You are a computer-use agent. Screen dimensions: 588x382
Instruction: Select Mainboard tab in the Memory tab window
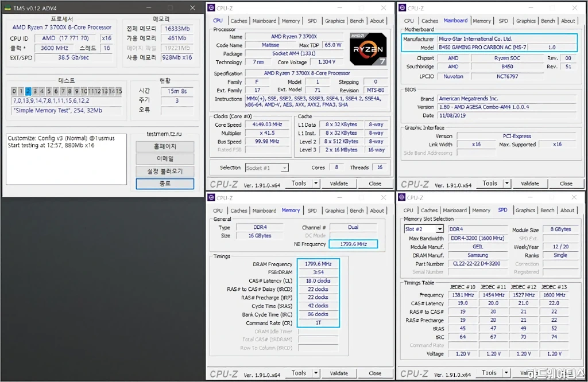point(264,211)
